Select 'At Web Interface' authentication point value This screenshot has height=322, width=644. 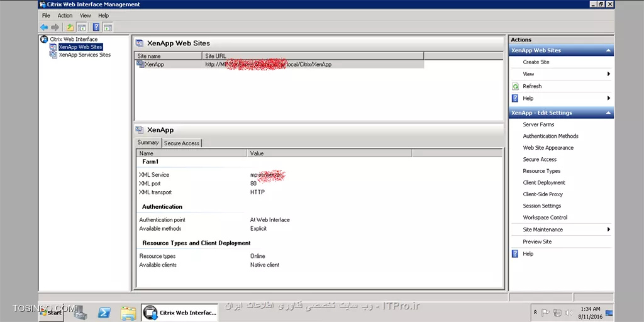(x=270, y=220)
